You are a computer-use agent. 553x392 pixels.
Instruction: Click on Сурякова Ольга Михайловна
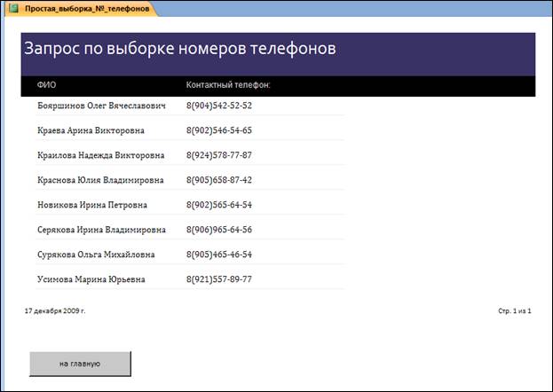click(x=96, y=255)
